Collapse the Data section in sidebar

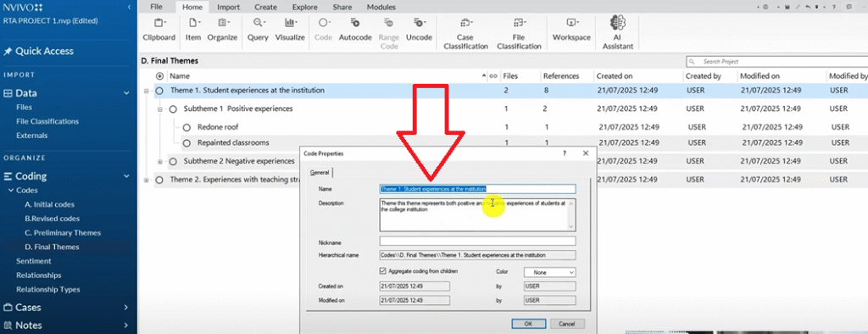point(127,93)
